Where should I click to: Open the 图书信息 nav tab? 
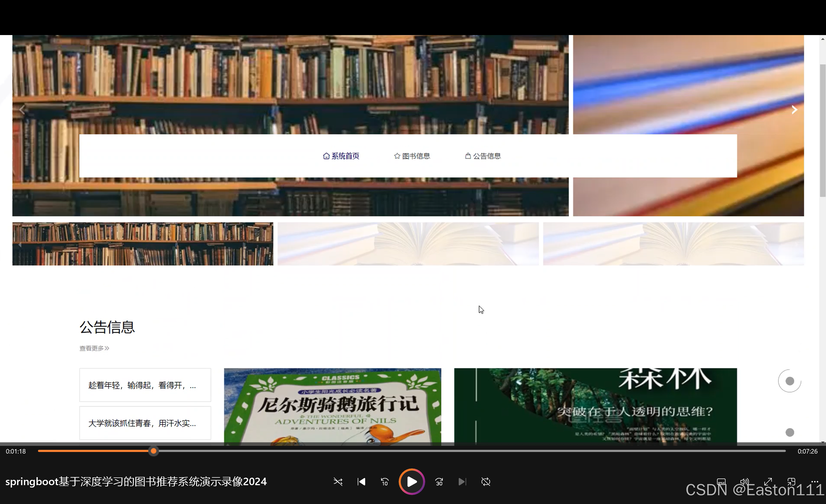click(x=412, y=156)
